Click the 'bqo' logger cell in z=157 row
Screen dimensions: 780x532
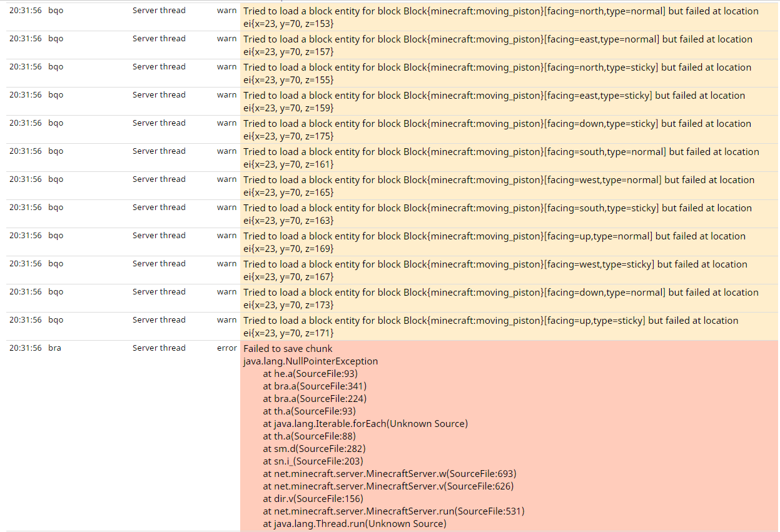(56, 39)
